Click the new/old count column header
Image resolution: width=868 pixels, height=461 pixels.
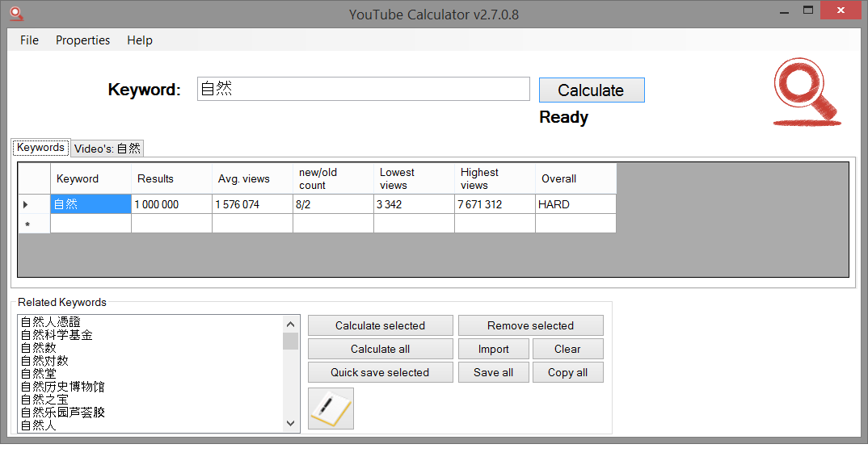point(333,178)
